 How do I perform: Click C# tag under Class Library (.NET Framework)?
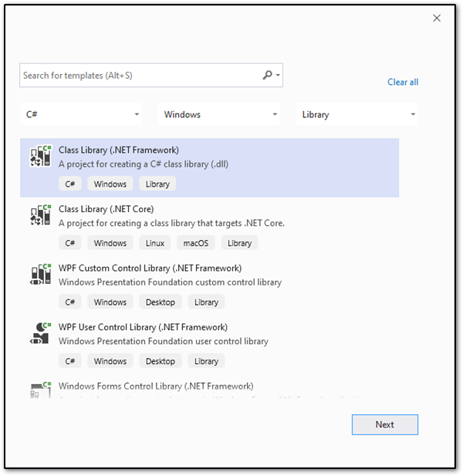pyautogui.click(x=70, y=184)
